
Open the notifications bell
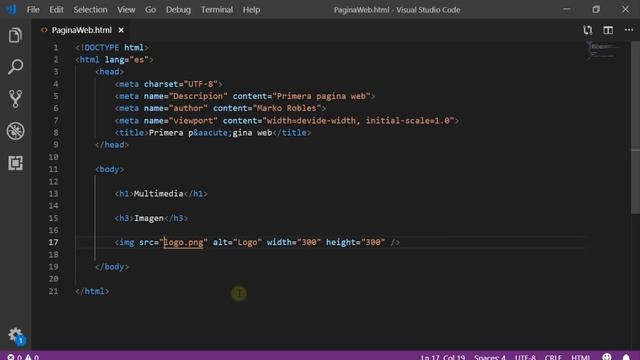point(626,357)
